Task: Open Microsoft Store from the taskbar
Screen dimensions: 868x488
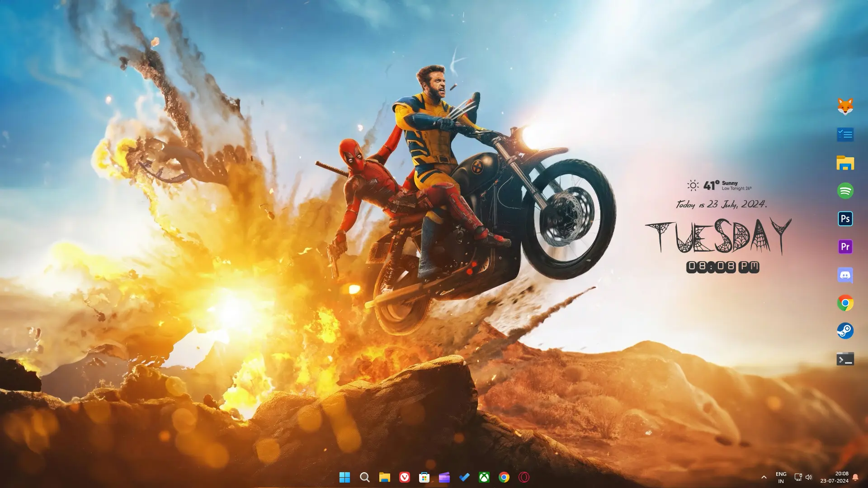Action: (424, 477)
